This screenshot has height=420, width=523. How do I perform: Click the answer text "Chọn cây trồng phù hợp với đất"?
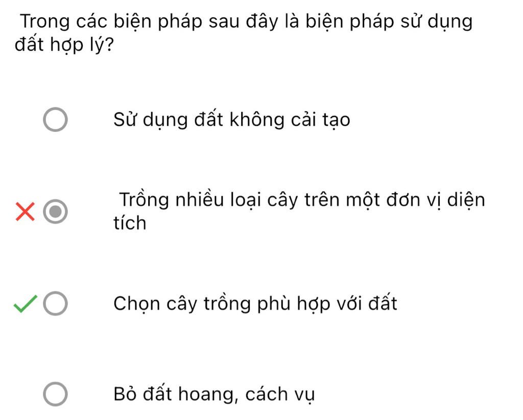coord(255,304)
